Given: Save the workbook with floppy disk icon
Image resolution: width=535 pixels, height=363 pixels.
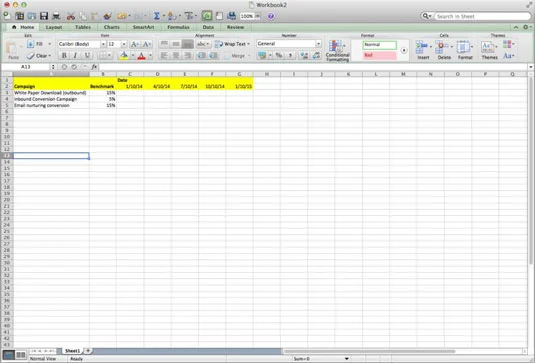Looking at the screenshot, I should (x=44, y=16).
